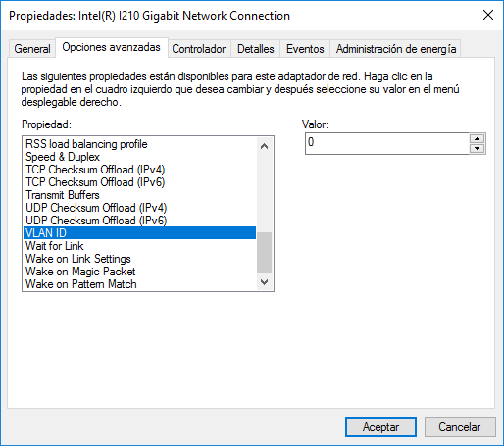Switch to the General tab

tap(32, 49)
